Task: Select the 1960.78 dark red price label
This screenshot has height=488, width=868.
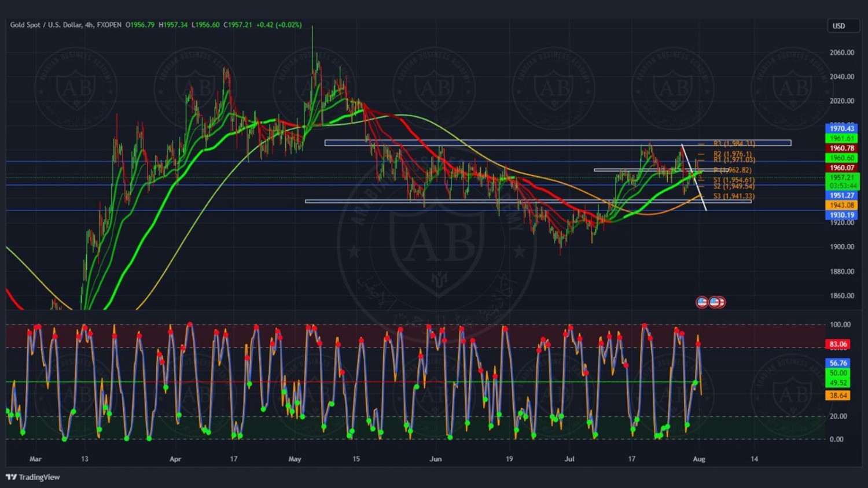Action: 841,148
